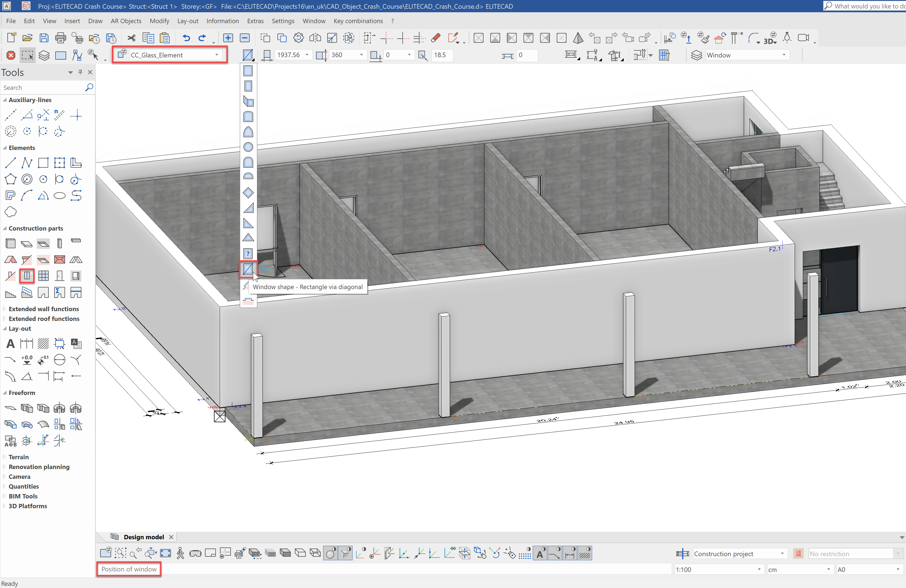Select the Hatching tool under Lay-out
The height and width of the screenshot is (588, 906).
tap(43, 344)
